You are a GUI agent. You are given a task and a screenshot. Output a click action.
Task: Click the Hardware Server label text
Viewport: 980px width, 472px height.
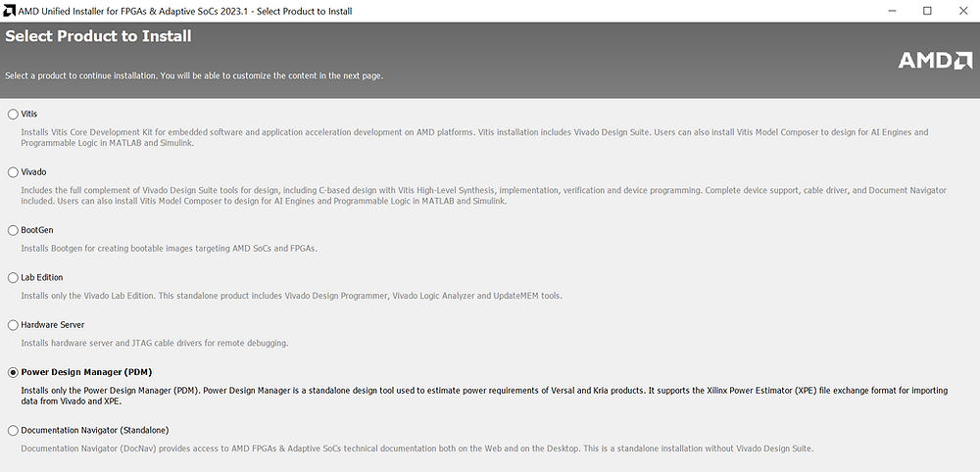53,325
